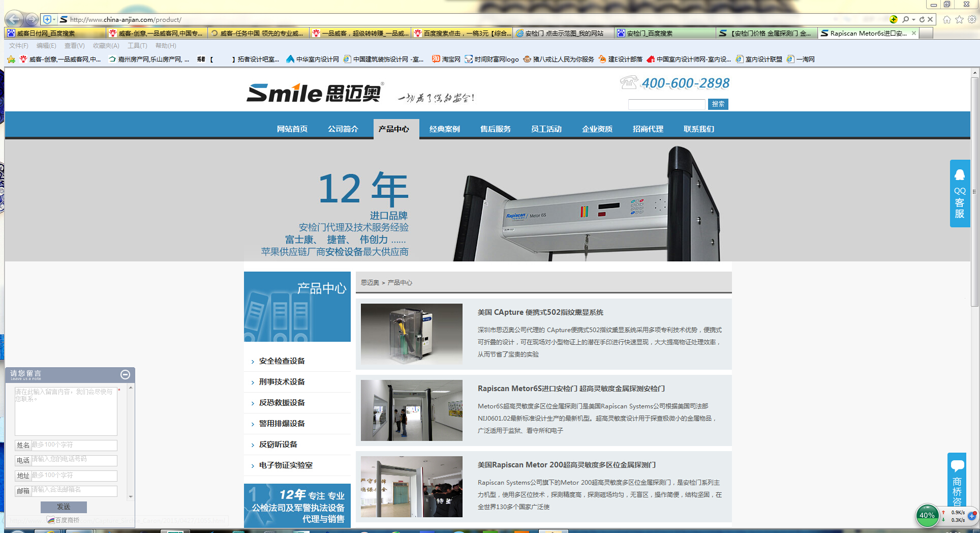
Task: Click the add-to-favorites-bar star icon
Action: click(x=11, y=60)
